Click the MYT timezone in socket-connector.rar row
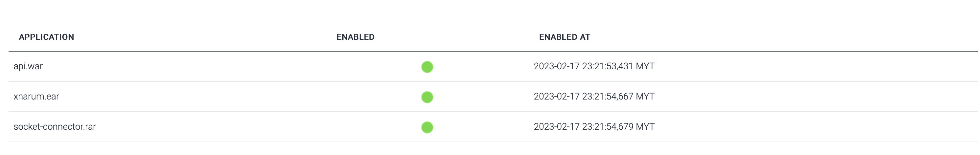The width and height of the screenshot is (980, 155). pyautogui.click(x=645, y=126)
